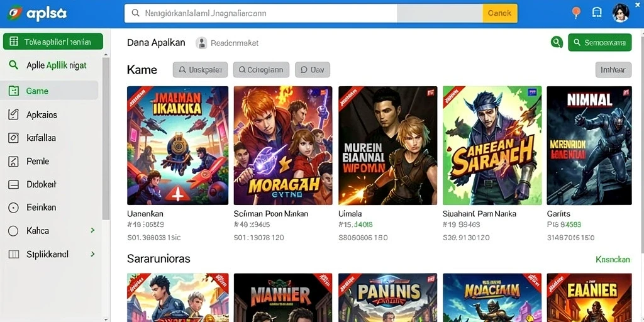Click the sidebar vertical scrollbar
This screenshot has width=644, height=322.
[106, 138]
